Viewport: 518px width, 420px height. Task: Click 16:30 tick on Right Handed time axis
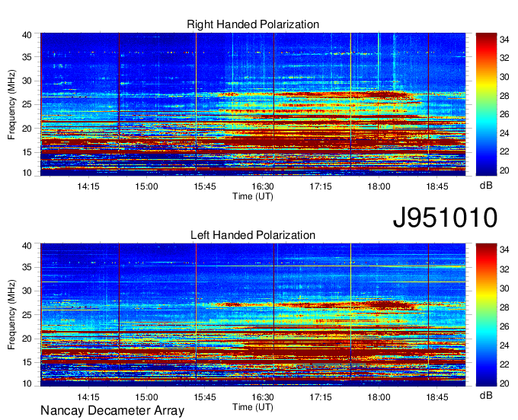click(x=263, y=186)
